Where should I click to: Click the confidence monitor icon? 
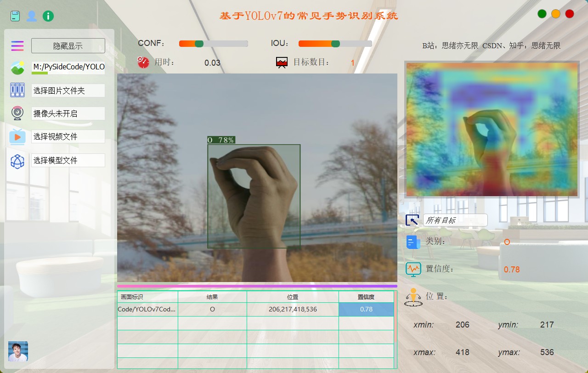click(x=413, y=269)
